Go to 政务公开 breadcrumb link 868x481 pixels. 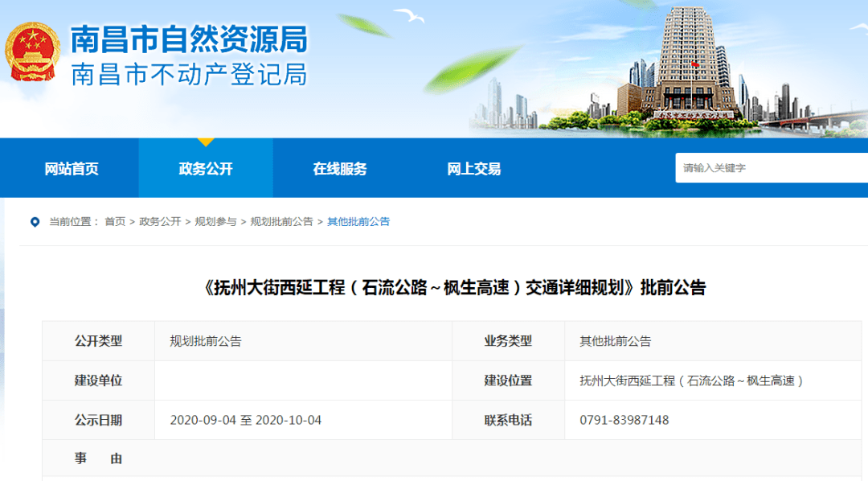[x=160, y=222]
